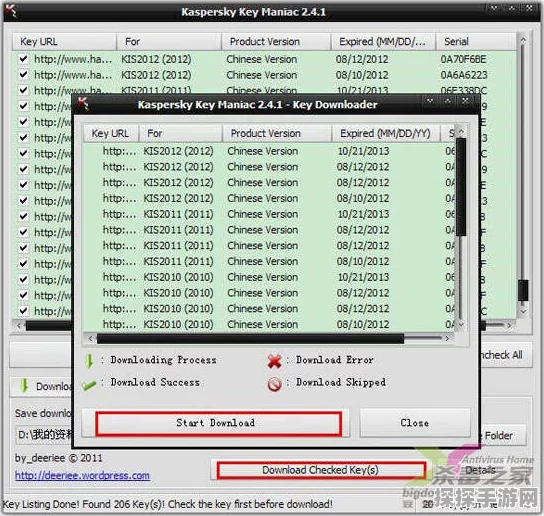Screen dimensions: 544x516
Task: Click red X Download Error icon
Action: pos(274,361)
